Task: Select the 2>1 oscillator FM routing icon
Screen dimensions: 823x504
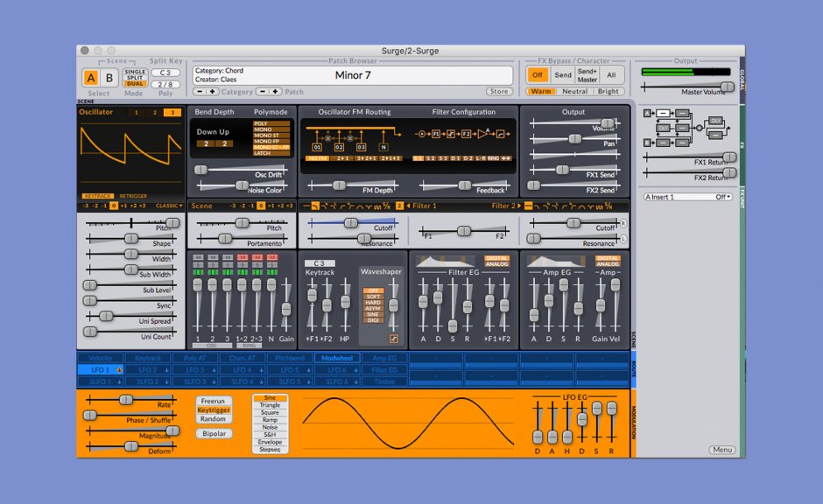Action: click(342, 158)
